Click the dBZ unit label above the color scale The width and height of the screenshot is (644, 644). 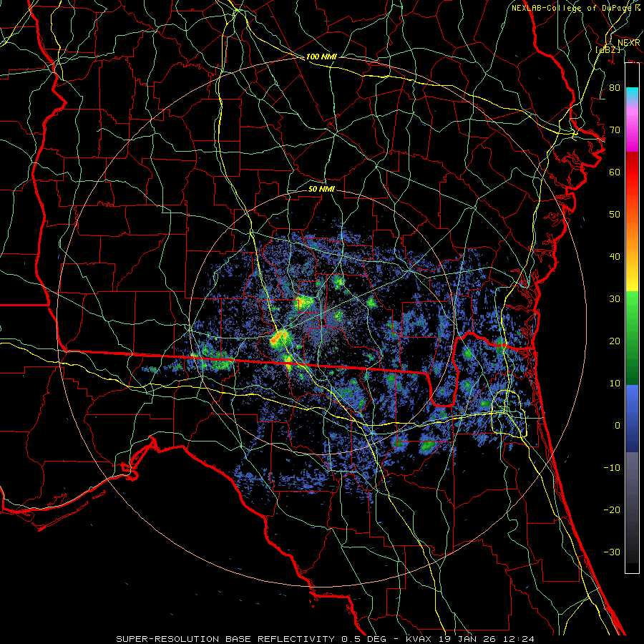608,49
